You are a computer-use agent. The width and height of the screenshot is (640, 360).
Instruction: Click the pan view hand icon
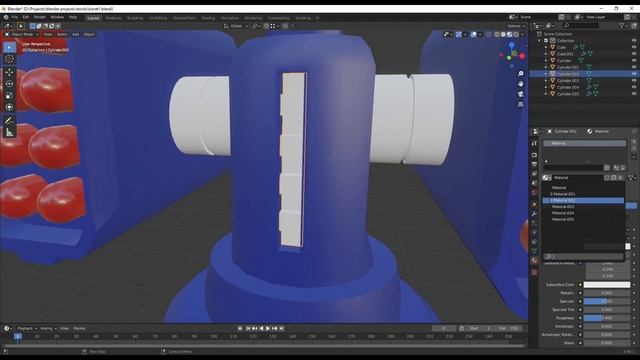pyautogui.click(x=520, y=84)
